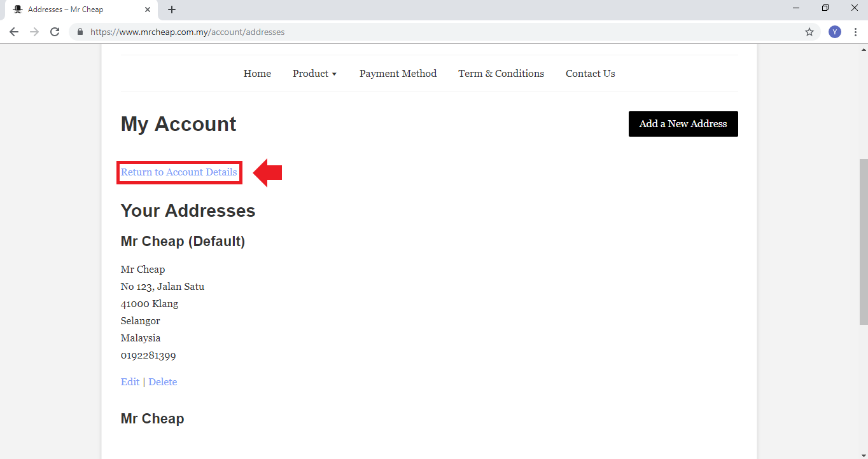
Task: Click the Add a New Address button
Action: click(683, 124)
